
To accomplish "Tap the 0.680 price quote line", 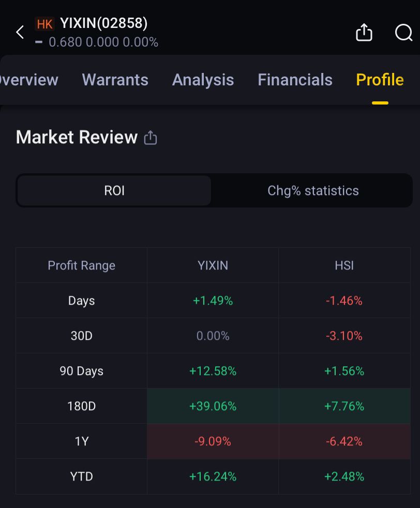I will point(97,42).
